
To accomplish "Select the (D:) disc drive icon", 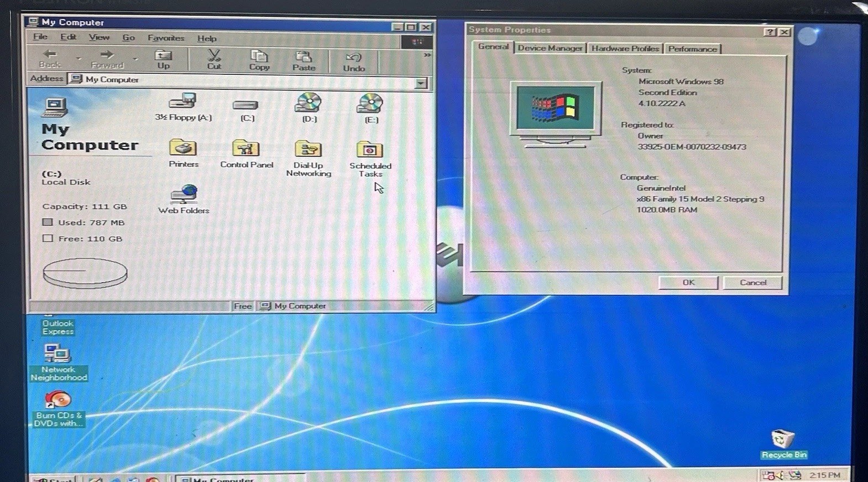I will [308, 102].
